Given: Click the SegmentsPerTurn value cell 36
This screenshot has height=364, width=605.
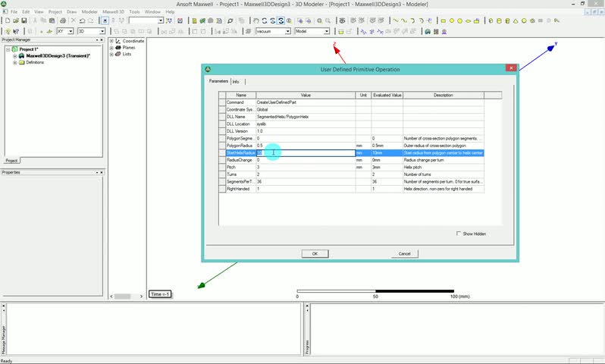Looking at the screenshot, I should click(306, 181).
